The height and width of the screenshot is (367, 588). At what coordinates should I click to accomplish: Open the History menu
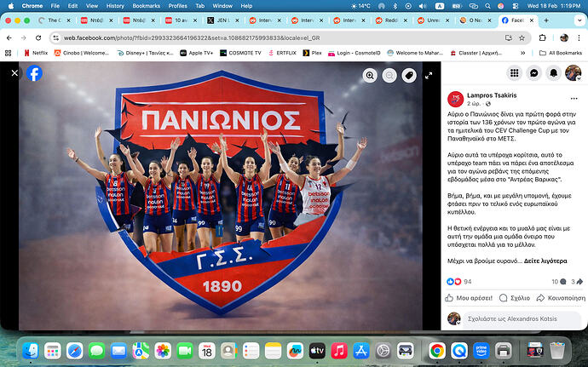click(x=115, y=6)
